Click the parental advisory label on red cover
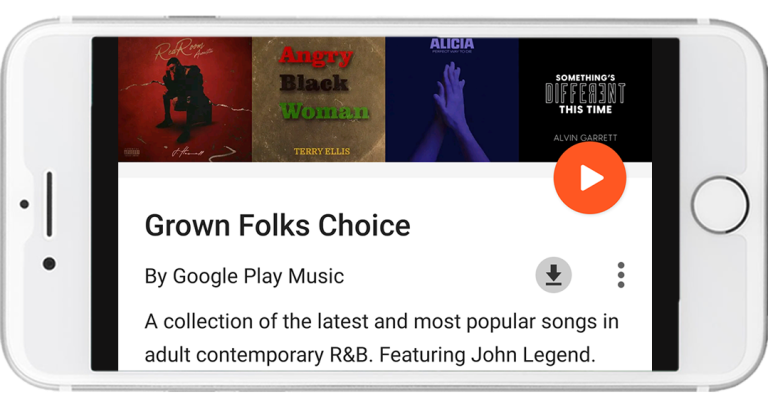Viewport: 768px width, 407px height. pos(132,153)
